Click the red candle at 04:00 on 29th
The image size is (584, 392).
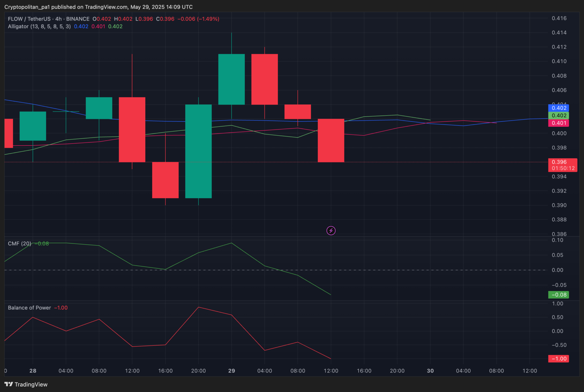coord(265,79)
